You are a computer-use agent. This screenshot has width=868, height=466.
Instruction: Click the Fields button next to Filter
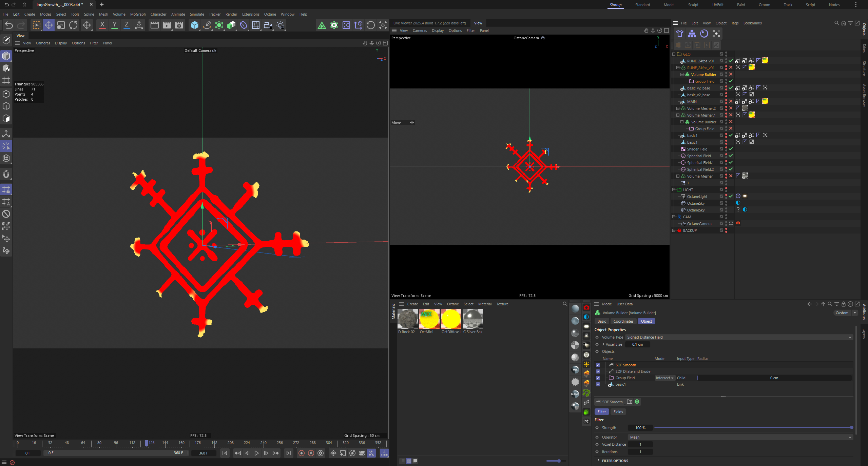[618, 411]
